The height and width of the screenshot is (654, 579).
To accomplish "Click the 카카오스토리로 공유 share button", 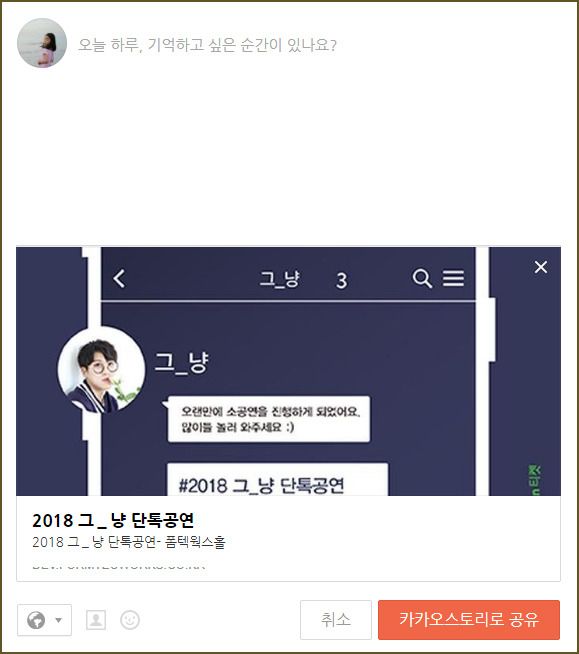I will [469, 620].
